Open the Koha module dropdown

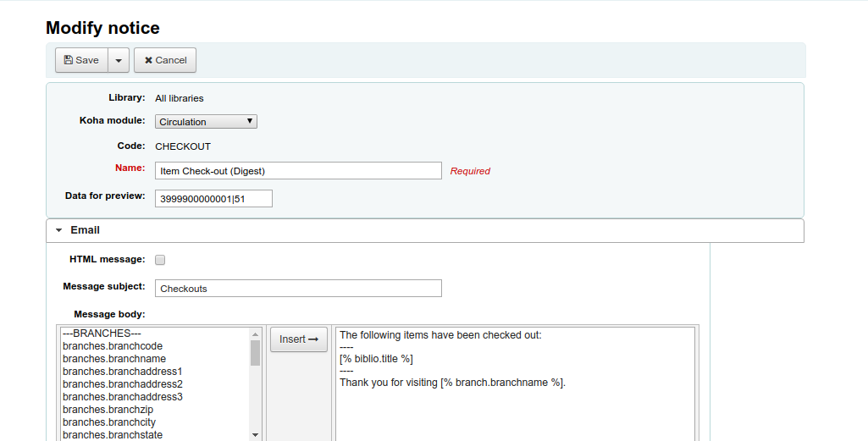click(x=206, y=122)
